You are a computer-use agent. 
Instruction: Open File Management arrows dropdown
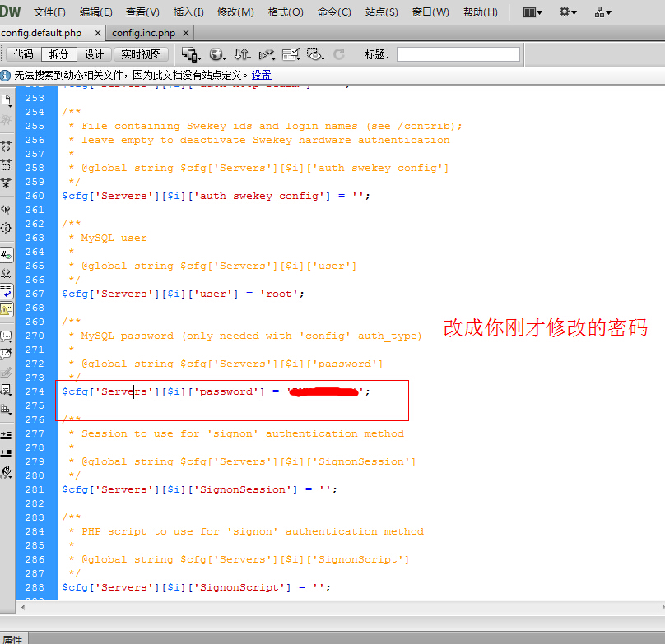pyautogui.click(x=243, y=54)
